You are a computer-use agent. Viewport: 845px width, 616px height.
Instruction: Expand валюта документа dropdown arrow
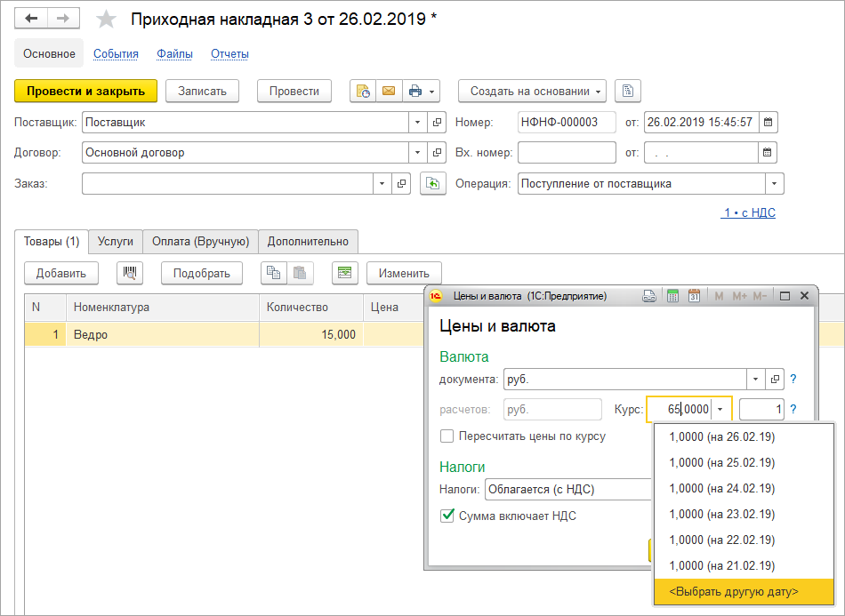point(755,379)
